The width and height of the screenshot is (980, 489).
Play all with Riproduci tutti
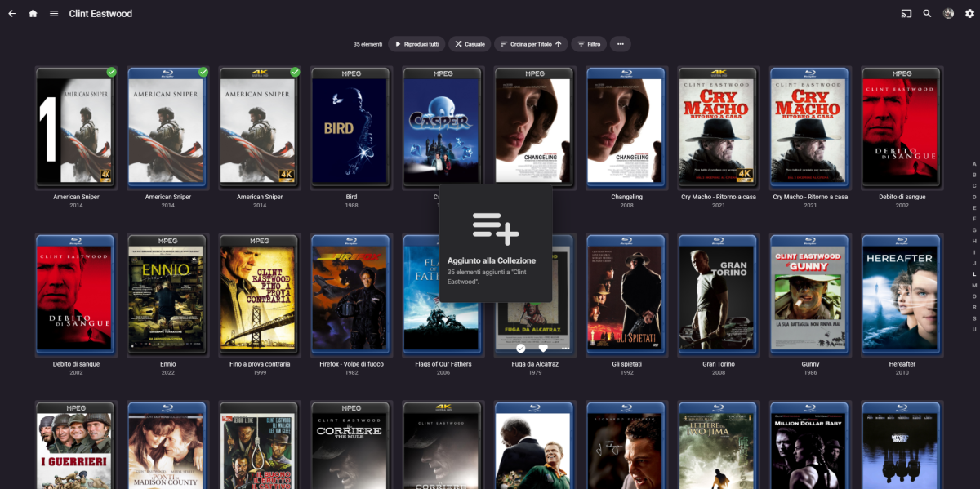pyautogui.click(x=416, y=44)
